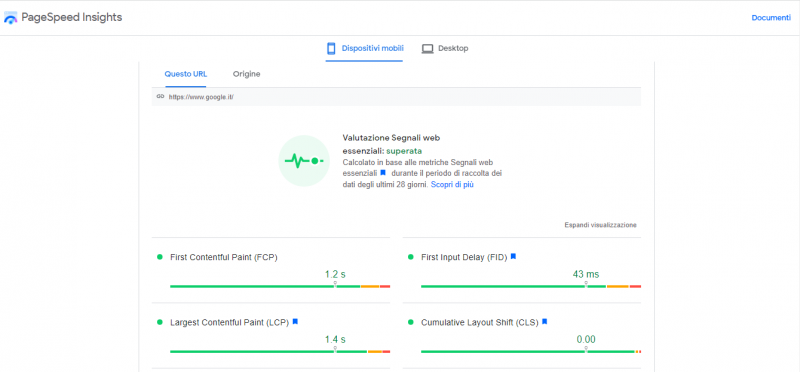The height and width of the screenshot is (372, 800).
Task: Click the PageSpeed Insights logo icon
Action: point(10,18)
